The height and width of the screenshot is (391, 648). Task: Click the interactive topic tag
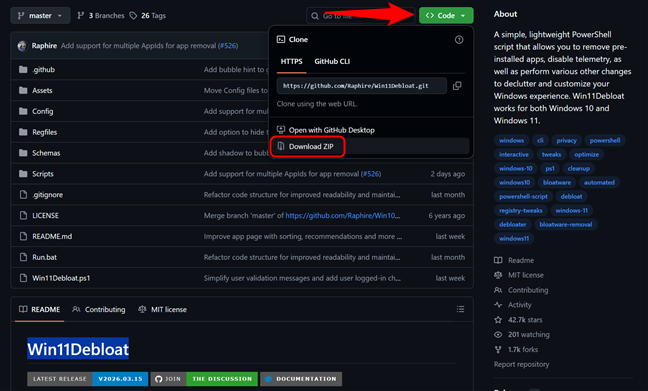tap(514, 155)
